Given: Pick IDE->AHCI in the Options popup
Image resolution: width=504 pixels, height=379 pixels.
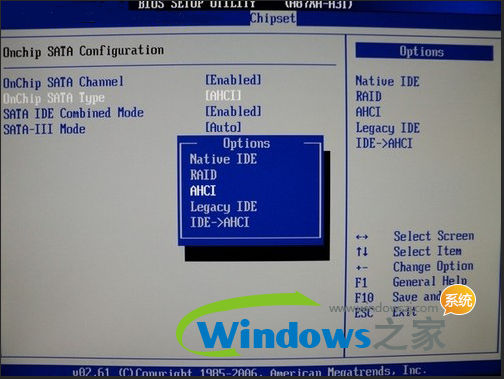Looking at the screenshot, I should click(220, 222).
